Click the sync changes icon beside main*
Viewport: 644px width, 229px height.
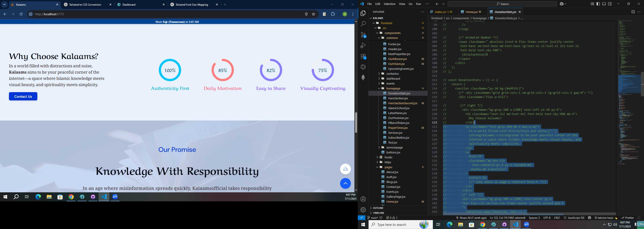coord(381,218)
